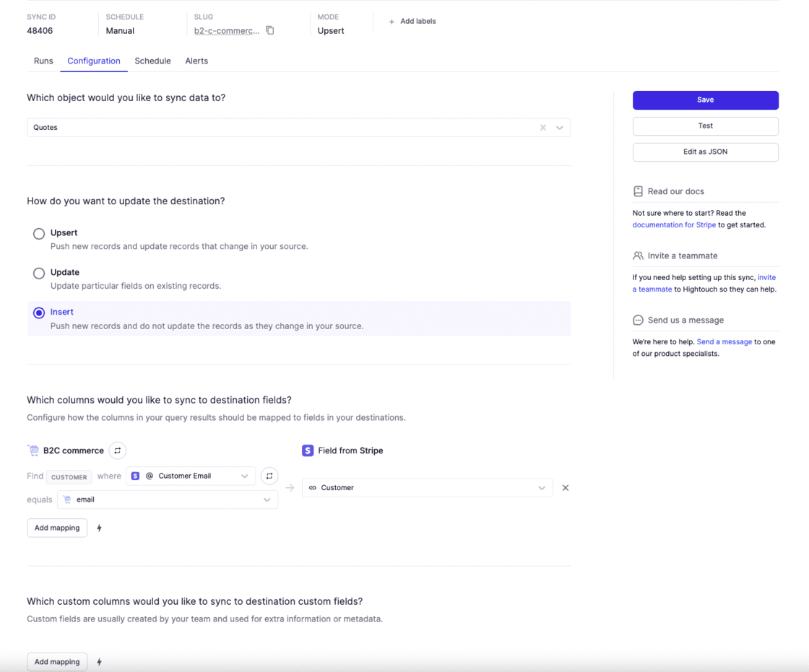
Task: Click the refresh icon beside B2C commerce
Action: (117, 450)
